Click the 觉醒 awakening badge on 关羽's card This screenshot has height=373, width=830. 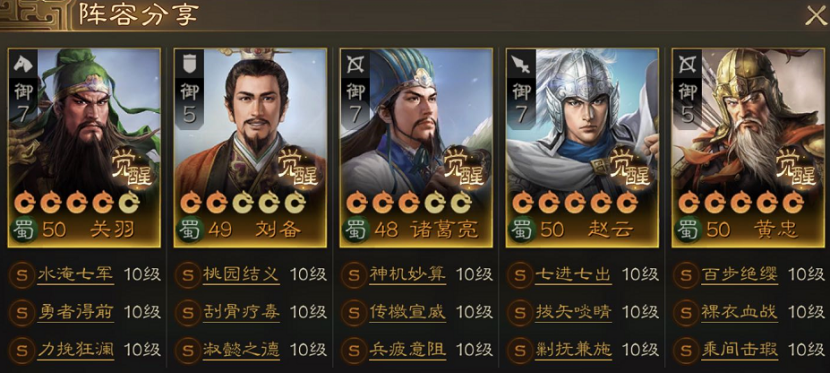(133, 167)
